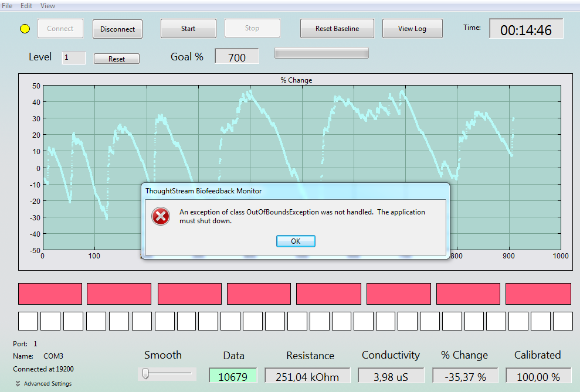This screenshot has width=580, height=392.
Task: Click the COM3 port name
Action: (53, 356)
